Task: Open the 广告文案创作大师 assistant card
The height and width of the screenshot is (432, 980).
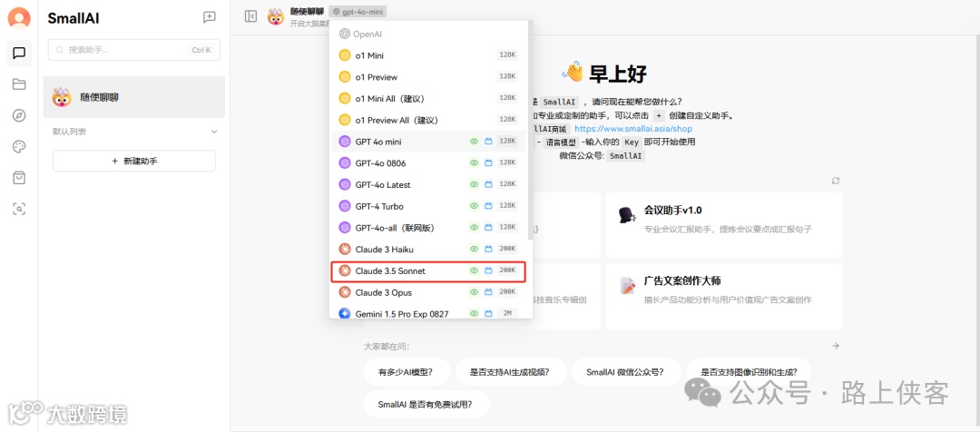Action: click(x=724, y=297)
